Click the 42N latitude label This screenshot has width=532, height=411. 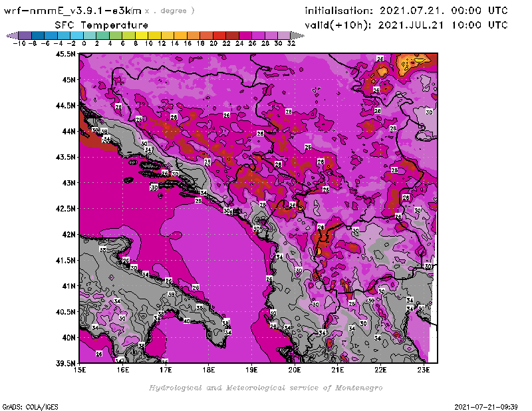(x=68, y=235)
